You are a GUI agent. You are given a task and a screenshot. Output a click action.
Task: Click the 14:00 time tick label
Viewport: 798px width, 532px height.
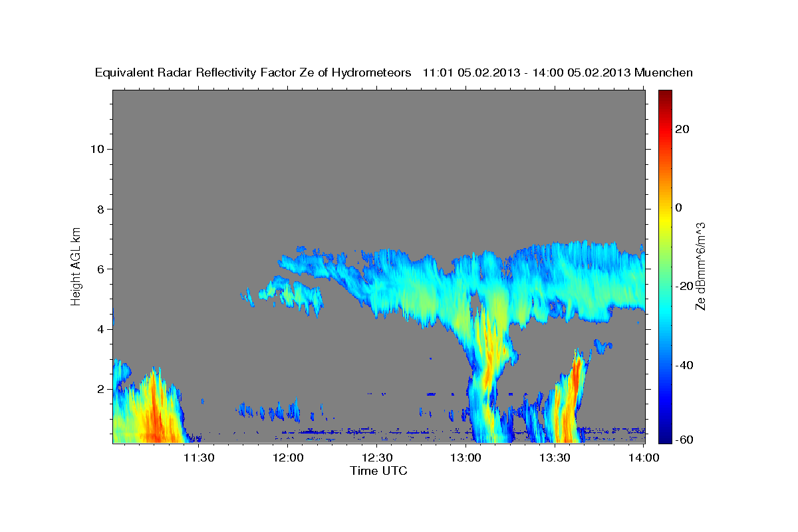coord(644,458)
